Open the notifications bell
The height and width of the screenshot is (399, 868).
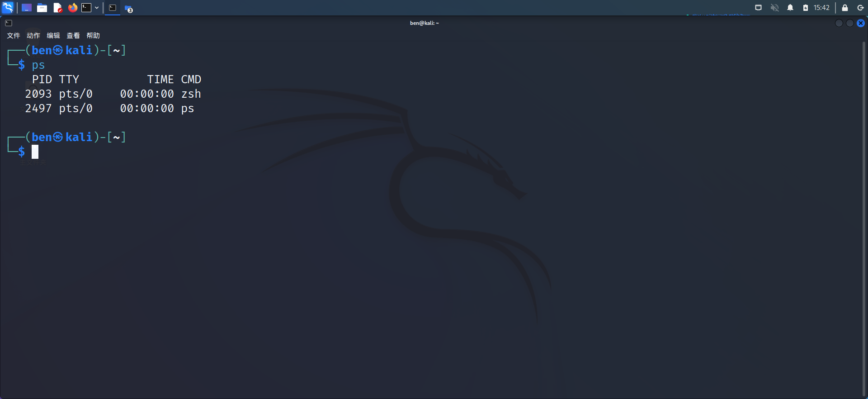pos(790,8)
